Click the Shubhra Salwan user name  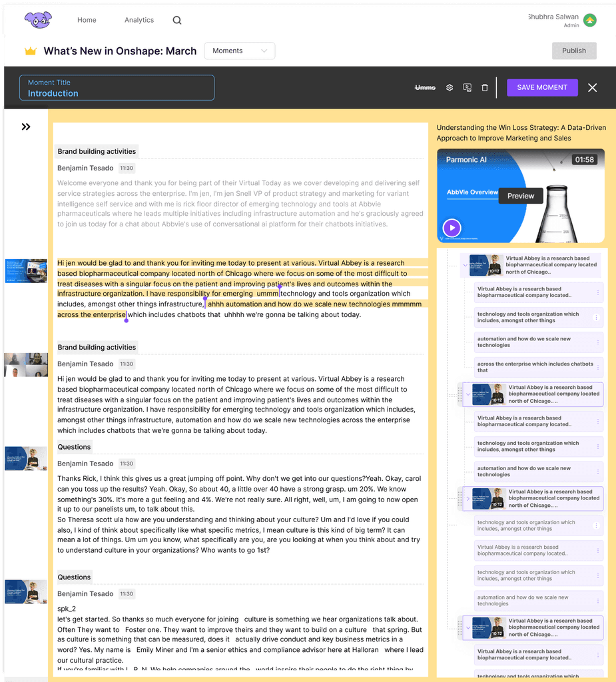click(x=553, y=17)
